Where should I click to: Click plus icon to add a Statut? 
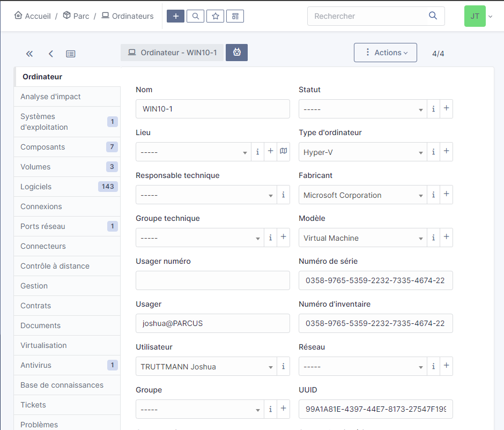pos(447,109)
